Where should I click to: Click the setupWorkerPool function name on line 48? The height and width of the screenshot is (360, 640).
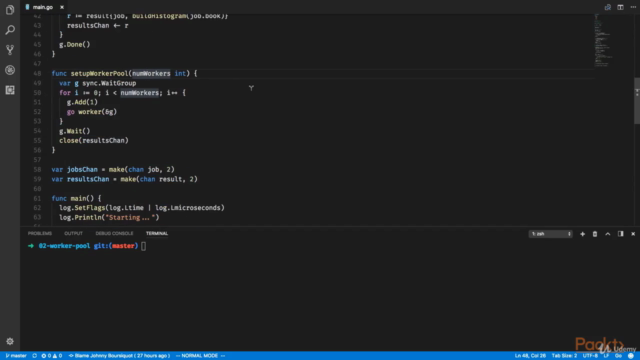click(99, 73)
